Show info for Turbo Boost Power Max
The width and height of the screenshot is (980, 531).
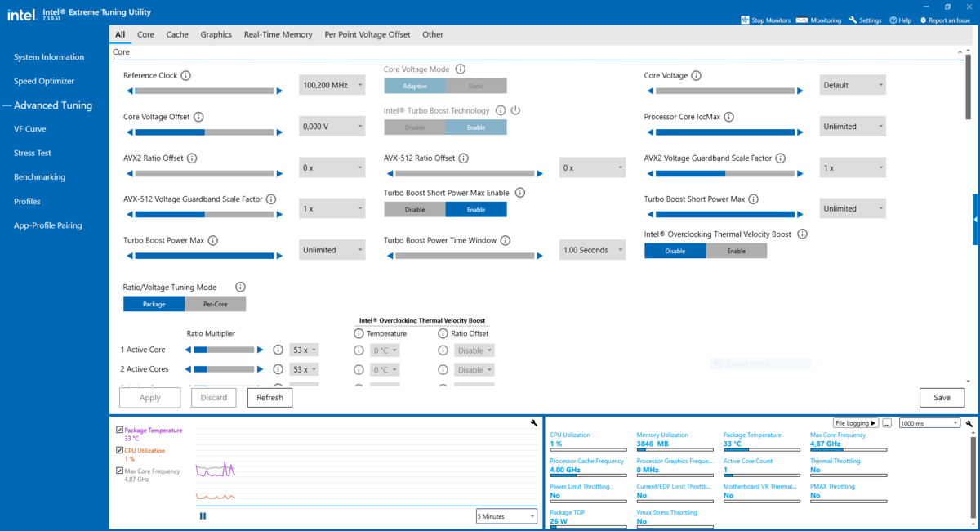coord(213,241)
